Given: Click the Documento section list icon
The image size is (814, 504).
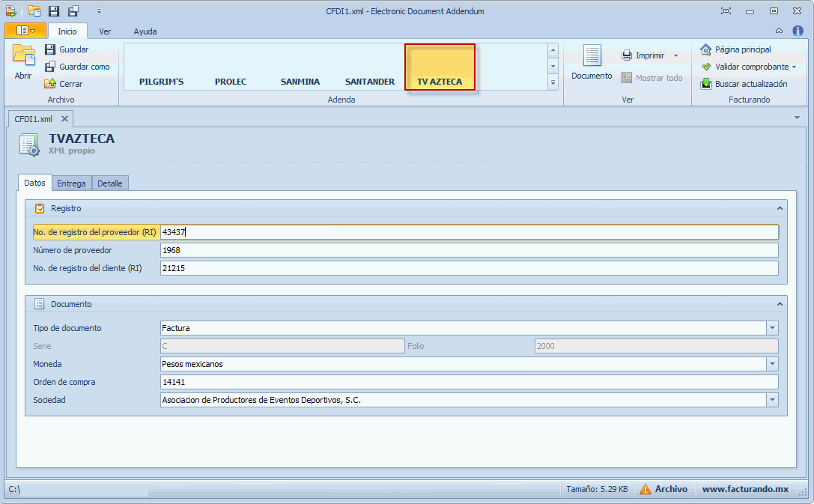Looking at the screenshot, I should (x=40, y=304).
